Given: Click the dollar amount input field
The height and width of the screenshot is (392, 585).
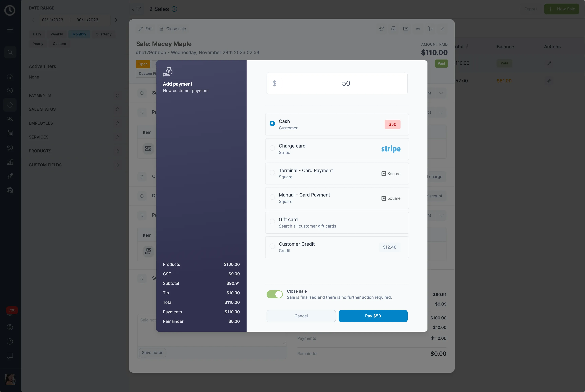Looking at the screenshot, I should point(346,83).
